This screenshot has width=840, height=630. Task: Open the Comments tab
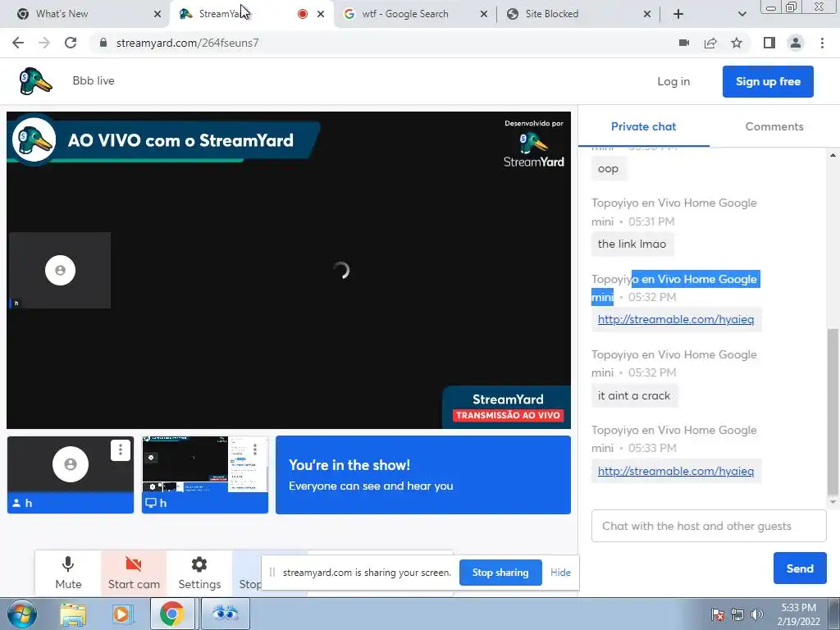pos(774,126)
